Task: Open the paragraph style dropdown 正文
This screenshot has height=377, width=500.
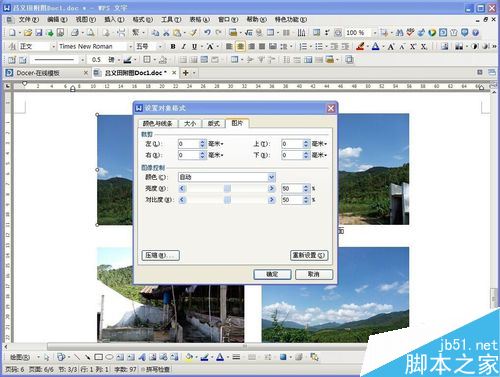Action: (53, 47)
